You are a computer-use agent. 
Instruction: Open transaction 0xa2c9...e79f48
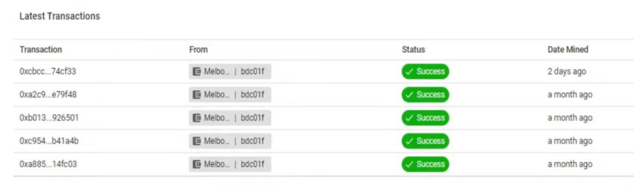tap(48, 95)
